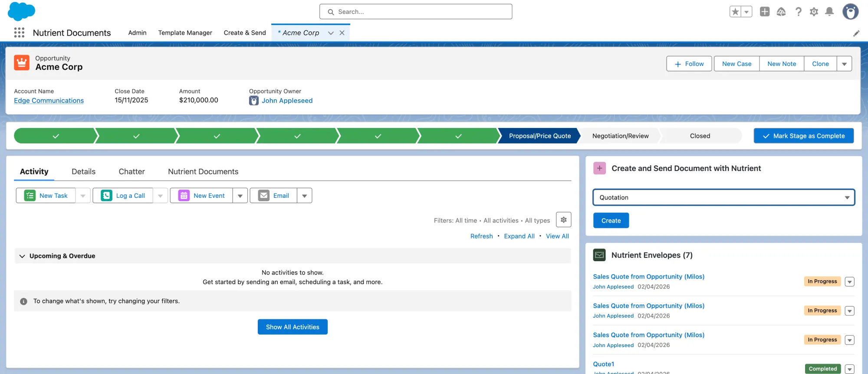The image size is (868, 374).
Task: Click Show All Activities button
Action: pos(293,327)
